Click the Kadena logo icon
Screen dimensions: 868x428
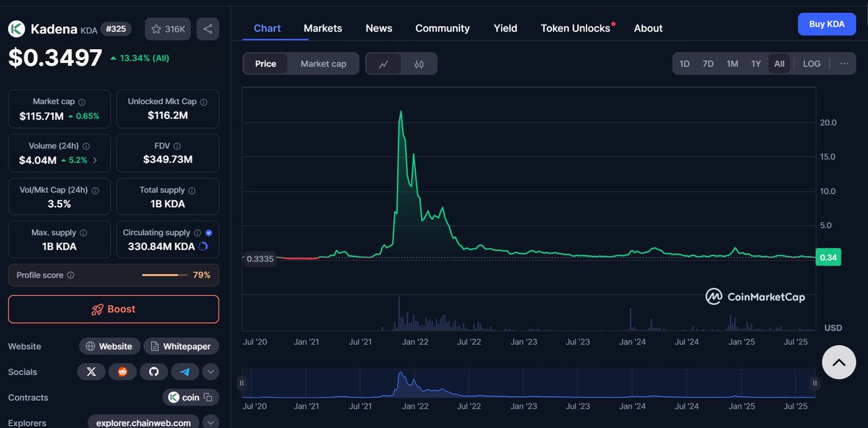click(x=17, y=29)
